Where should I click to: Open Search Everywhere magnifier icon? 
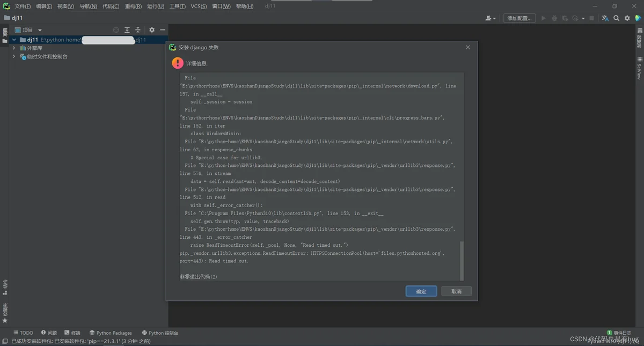(617, 18)
